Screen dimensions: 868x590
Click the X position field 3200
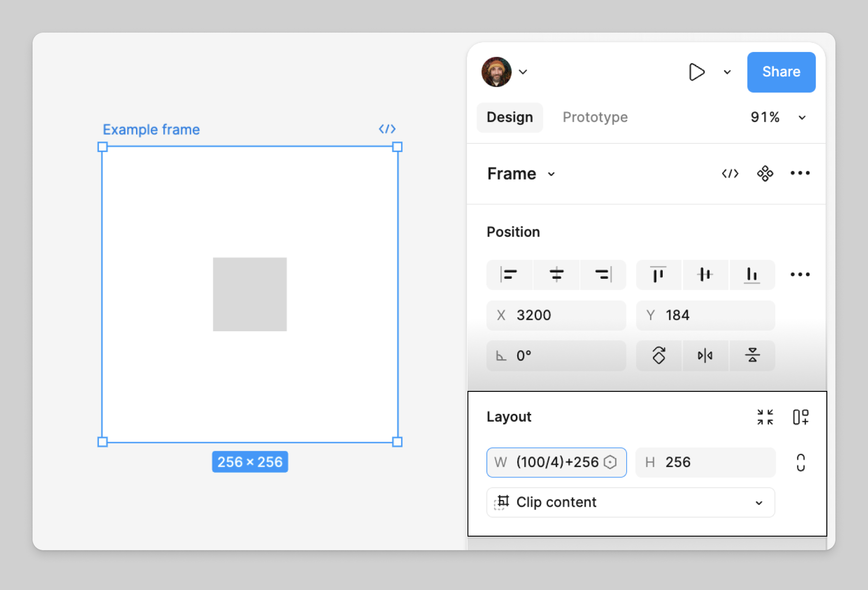pyautogui.click(x=556, y=315)
